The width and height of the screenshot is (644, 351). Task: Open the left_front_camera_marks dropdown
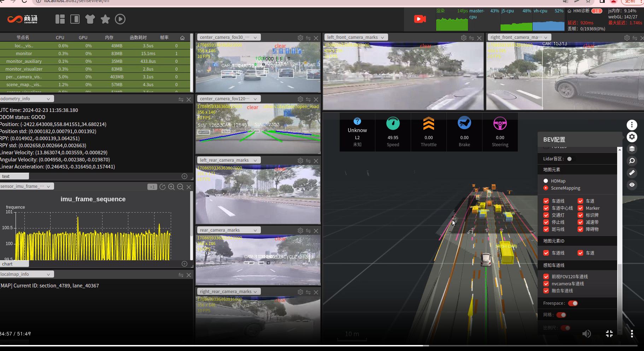tap(382, 37)
